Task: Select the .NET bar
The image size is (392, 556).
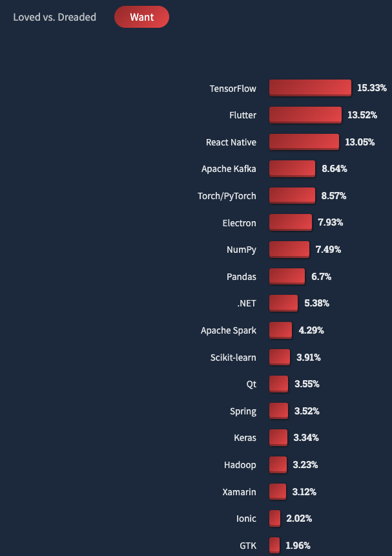Action: click(284, 303)
